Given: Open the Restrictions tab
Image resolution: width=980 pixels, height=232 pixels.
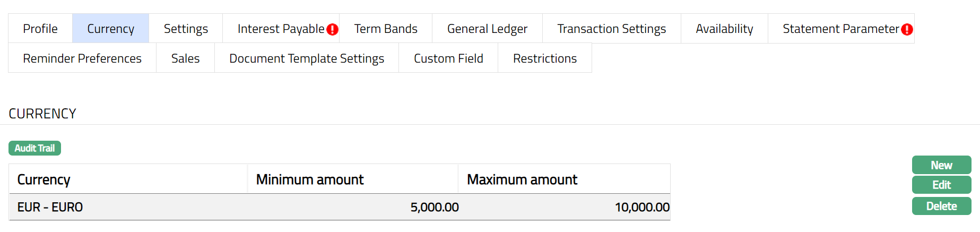Looking at the screenshot, I should [545, 58].
